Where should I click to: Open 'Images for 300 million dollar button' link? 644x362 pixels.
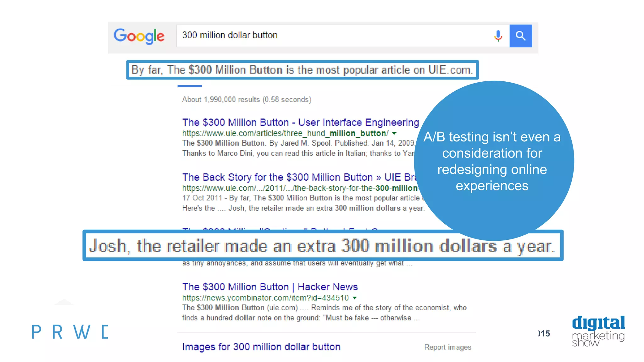(x=261, y=347)
